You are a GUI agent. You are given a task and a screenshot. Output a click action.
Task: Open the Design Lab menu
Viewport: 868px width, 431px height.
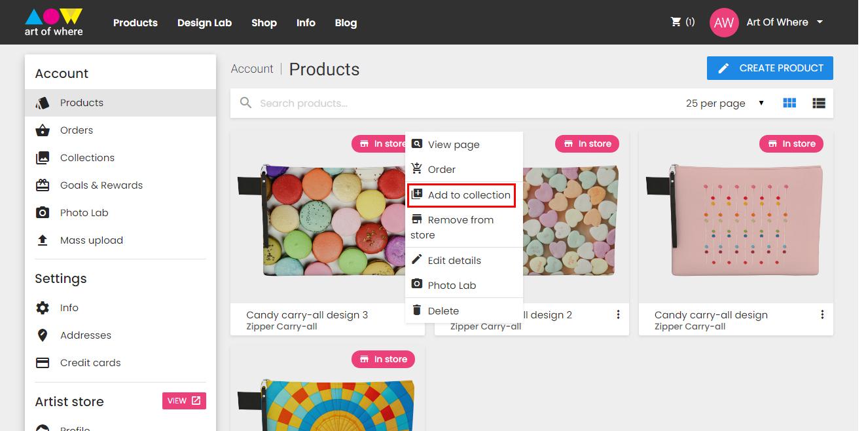pyautogui.click(x=204, y=22)
